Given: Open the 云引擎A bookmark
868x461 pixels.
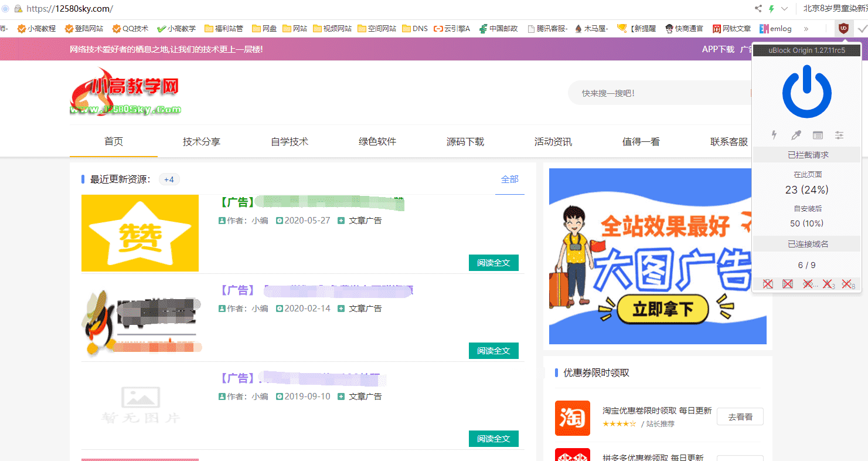Looking at the screenshot, I should pyautogui.click(x=452, y=28).
